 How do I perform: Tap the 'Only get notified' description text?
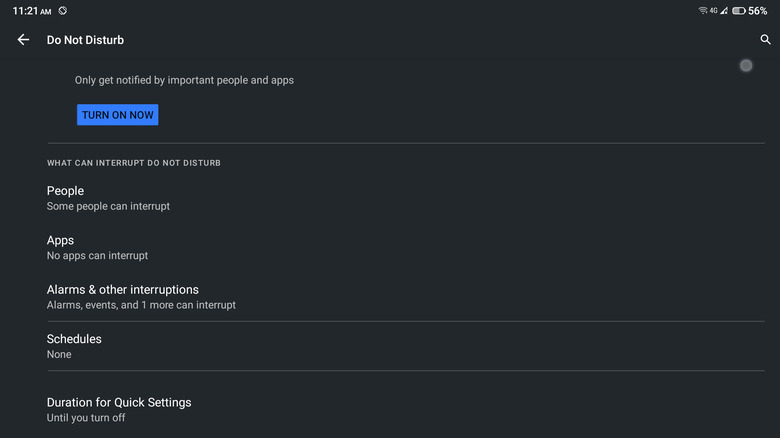click(x=184, y=80)
